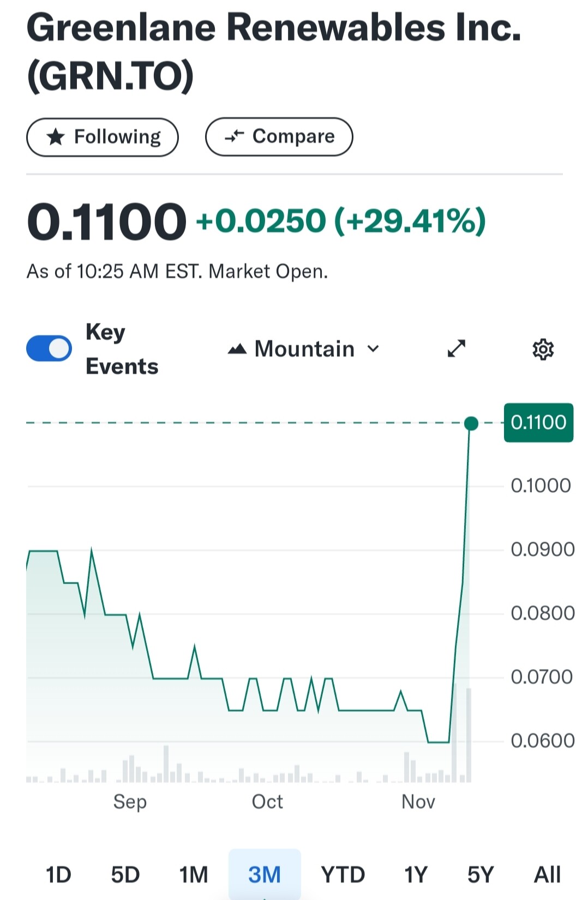The image size is (588, 900).
Task: Click the mountain chart type icon
Action: [237, 349]
